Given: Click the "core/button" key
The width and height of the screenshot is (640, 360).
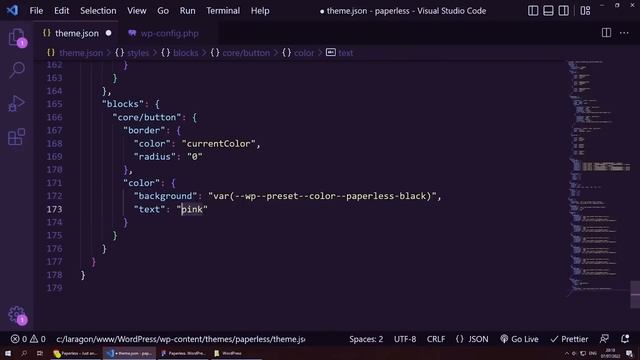Looking at the screenshot, I should pos(147,117).
